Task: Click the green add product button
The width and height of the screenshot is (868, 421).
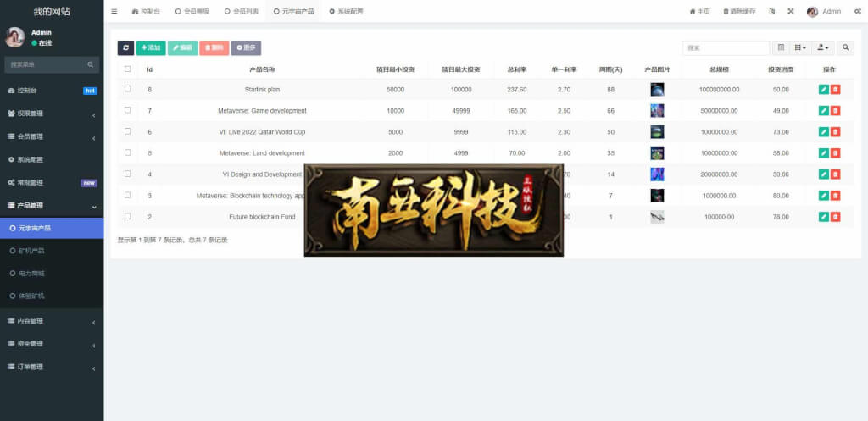Action: (x=151, y=48)
